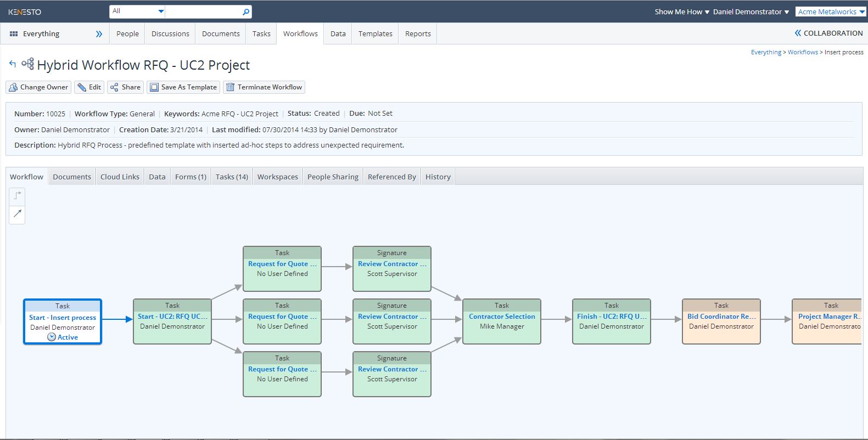
Task: Open the Documents top navigation tab
Action: coord(221,33)
